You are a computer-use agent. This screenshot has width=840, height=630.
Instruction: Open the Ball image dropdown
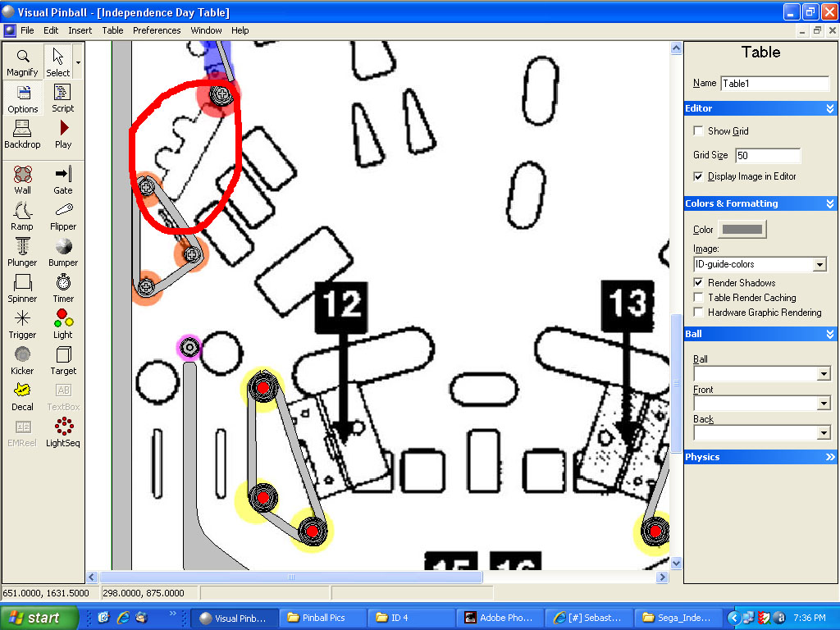pos(824,374)
